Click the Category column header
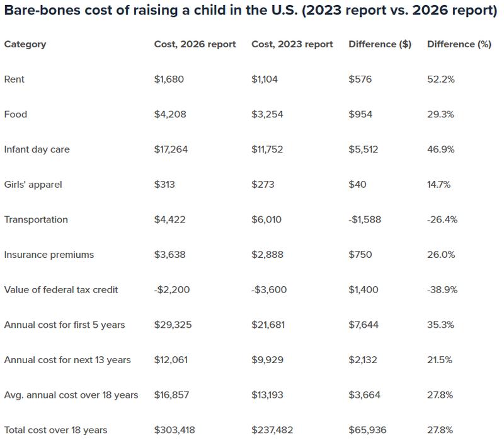Screen dimensions: 504x440 coord(25,44)
